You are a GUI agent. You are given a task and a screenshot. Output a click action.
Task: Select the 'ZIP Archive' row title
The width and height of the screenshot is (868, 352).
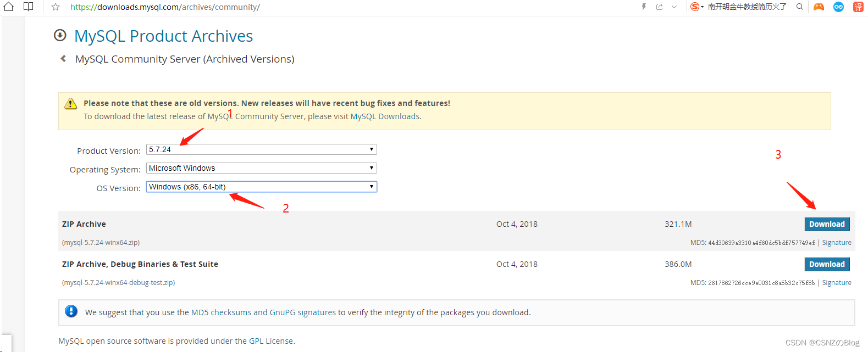(84, 224)
